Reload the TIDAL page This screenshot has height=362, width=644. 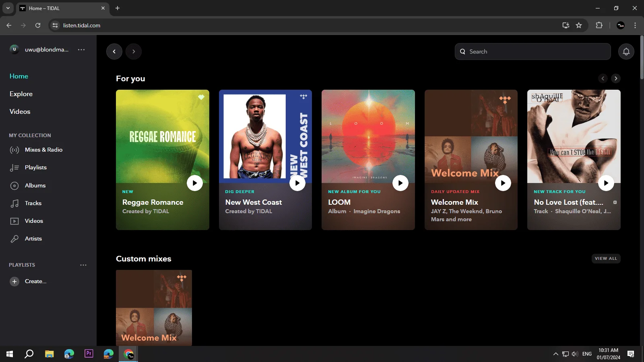[x=38, y=25]
